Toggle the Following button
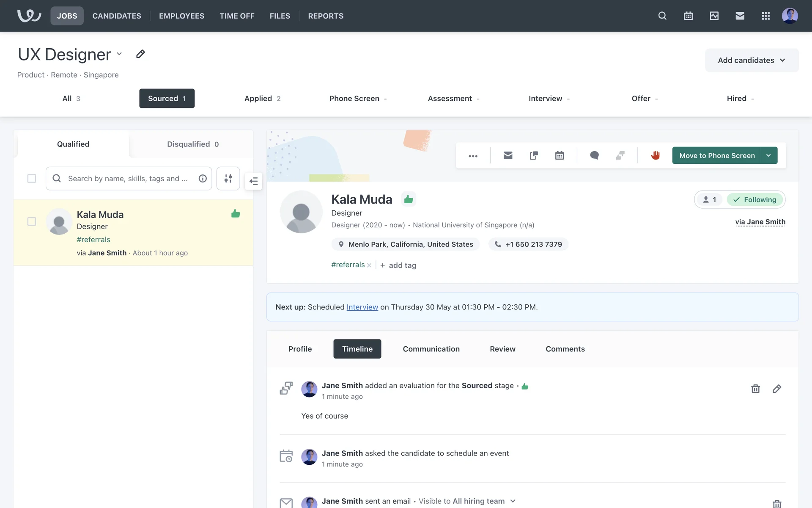This screenshot has height=508, width=812. point(755,199)
